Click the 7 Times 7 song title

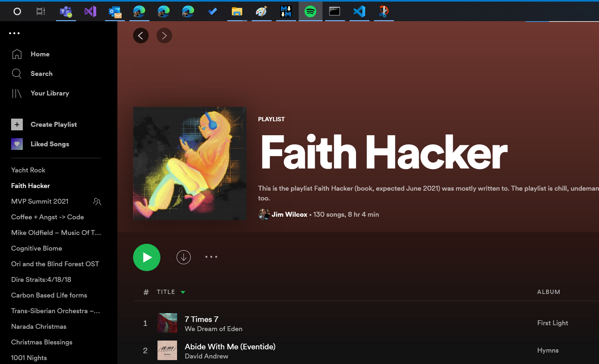(x=202, y=319)
